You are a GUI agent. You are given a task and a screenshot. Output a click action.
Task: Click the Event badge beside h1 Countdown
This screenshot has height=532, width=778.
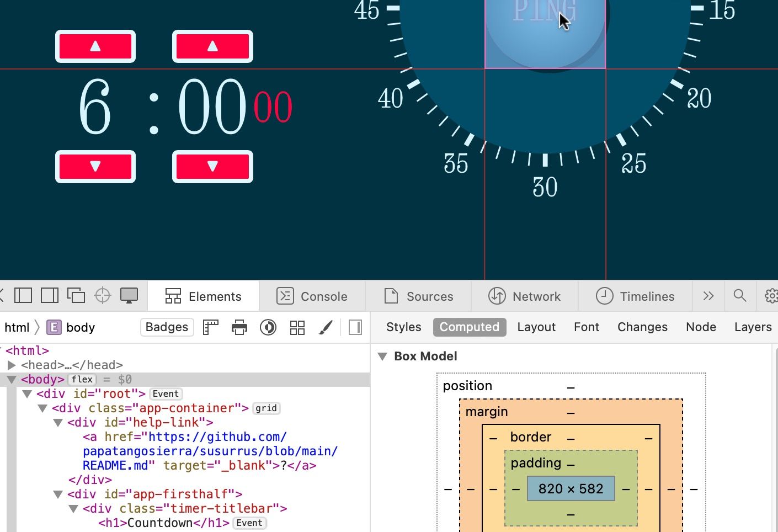(x=249, y=523)
